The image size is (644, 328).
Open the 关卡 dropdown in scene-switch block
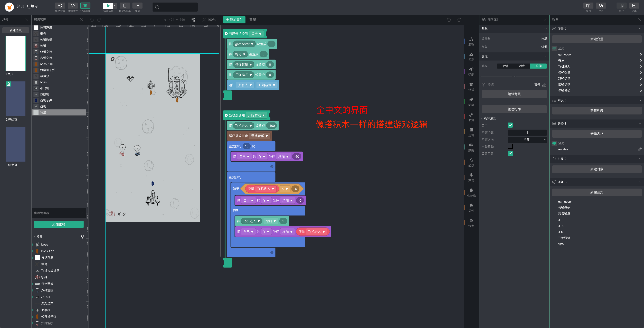tap(256, 34)
